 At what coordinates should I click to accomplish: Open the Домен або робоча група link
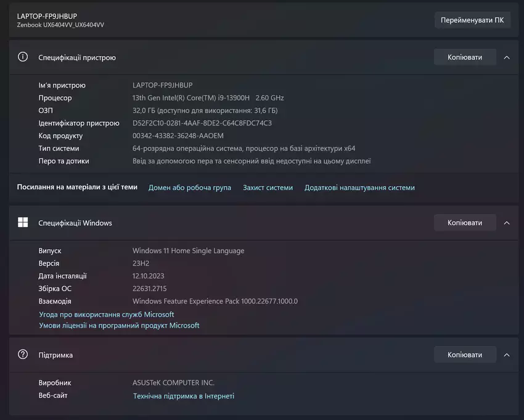click(x=190, y=187)
